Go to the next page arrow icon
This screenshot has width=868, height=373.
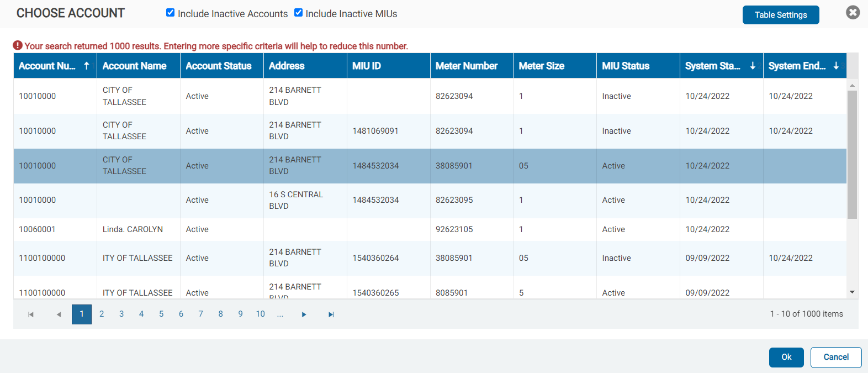tap(304, 314)
